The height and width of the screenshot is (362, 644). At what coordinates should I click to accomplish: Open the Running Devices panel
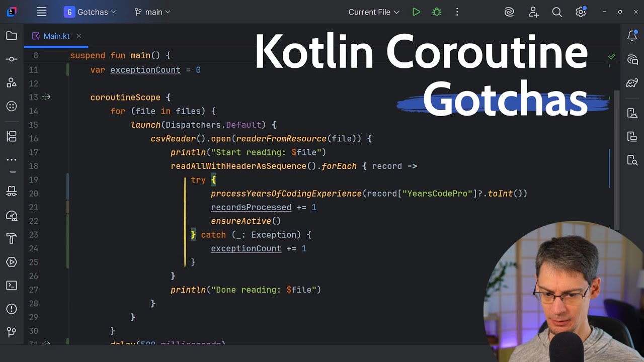(x=632, y=136)
